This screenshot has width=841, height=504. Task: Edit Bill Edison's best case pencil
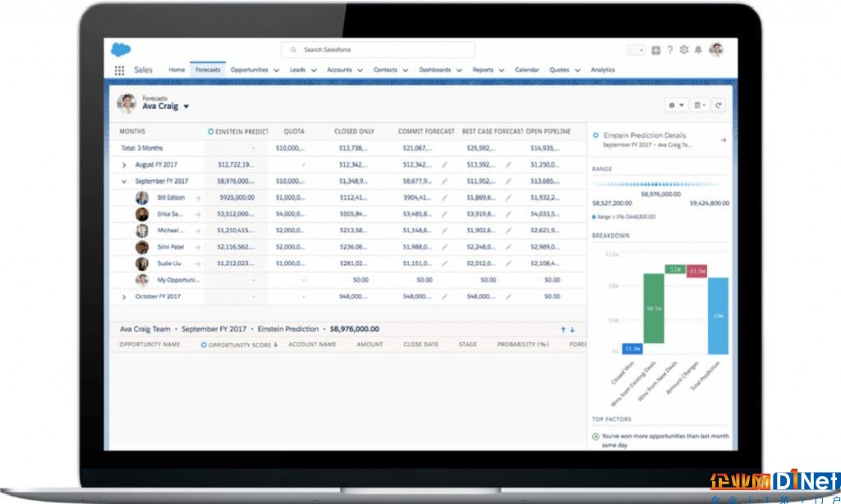pyautogui.click(x=508, y=198)
